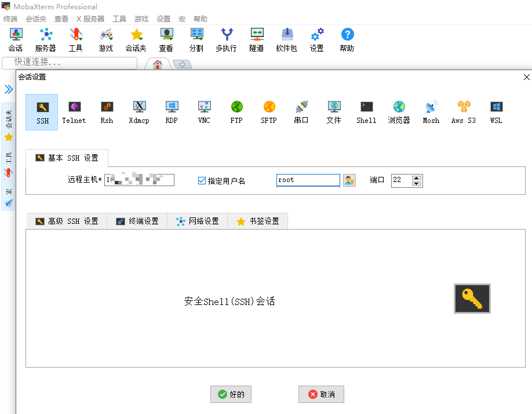Choose the Xdmcp session icon
This screenshot has width=532, height=414.
(139, 112)
